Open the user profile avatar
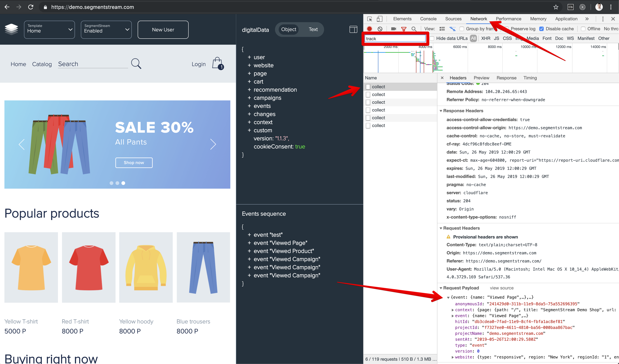Image resolution: width=619 pixels, height=364 pixels. click(599, 7)
